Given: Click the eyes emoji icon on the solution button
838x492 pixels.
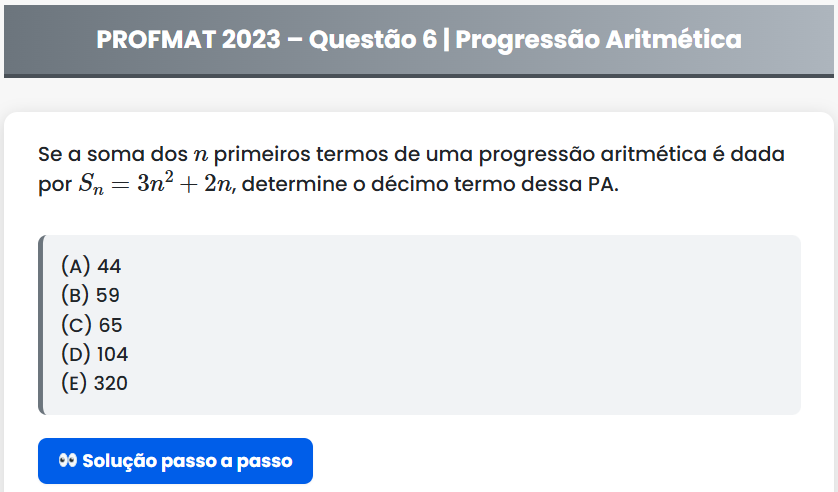Looking at the screenshot, I should (67, 461).
